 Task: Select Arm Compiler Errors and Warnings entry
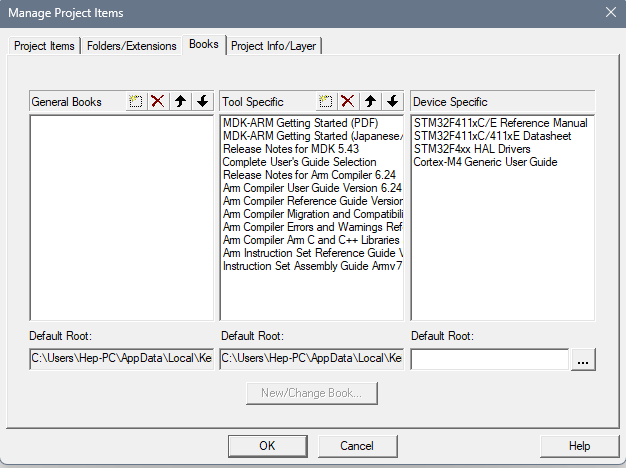(x=312, y=227)
